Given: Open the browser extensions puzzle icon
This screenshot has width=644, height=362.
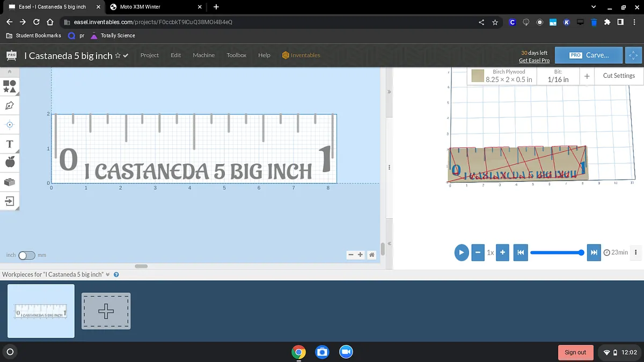Looking at the screenshot, I should point(607,23).
